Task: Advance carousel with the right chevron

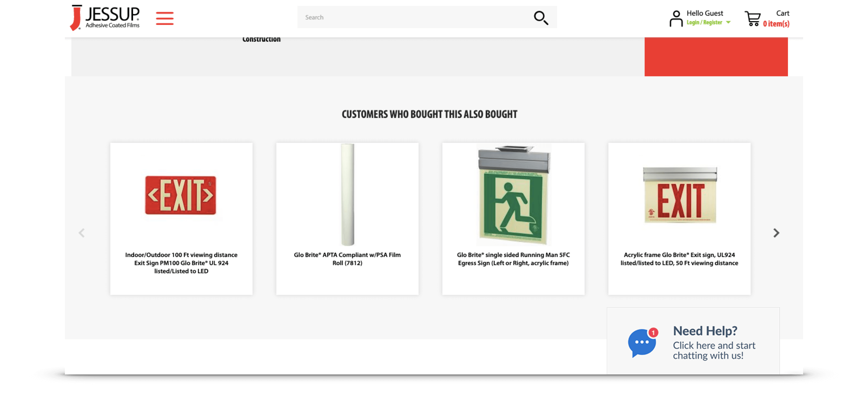Action: click(x=776, y=233)
